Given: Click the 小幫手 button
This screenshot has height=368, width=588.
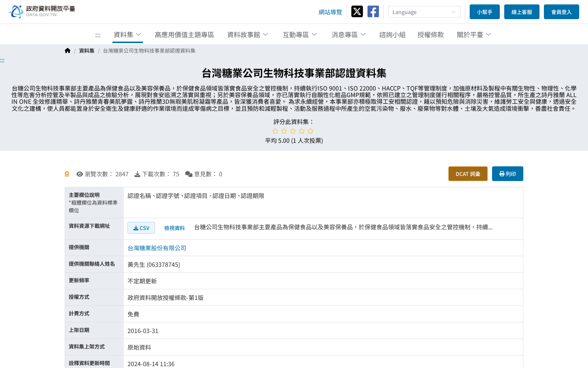Looking at the screenshot, I should tap(484, 12).
